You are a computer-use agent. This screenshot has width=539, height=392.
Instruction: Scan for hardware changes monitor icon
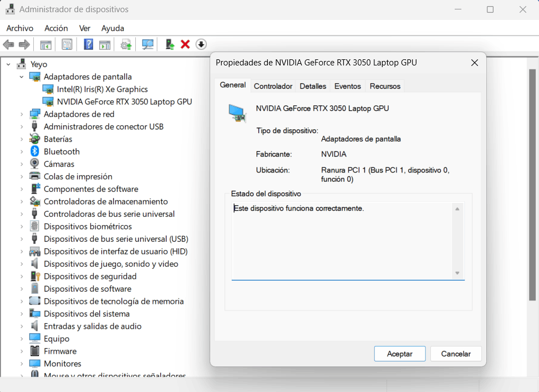point(148,45)
